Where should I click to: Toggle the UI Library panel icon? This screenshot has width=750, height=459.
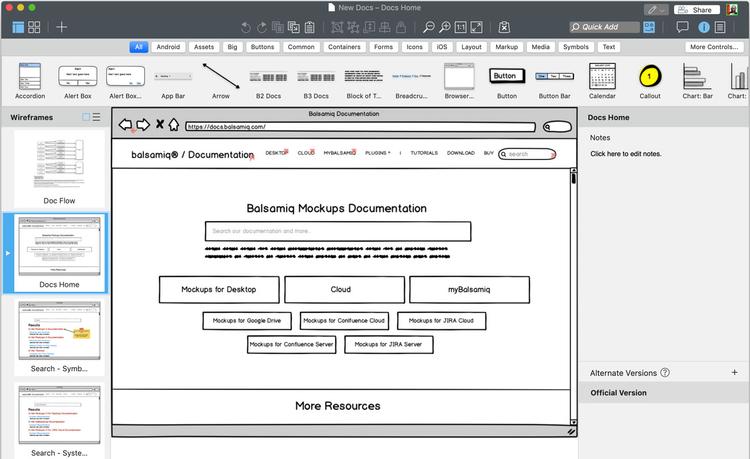click(649, 27)
